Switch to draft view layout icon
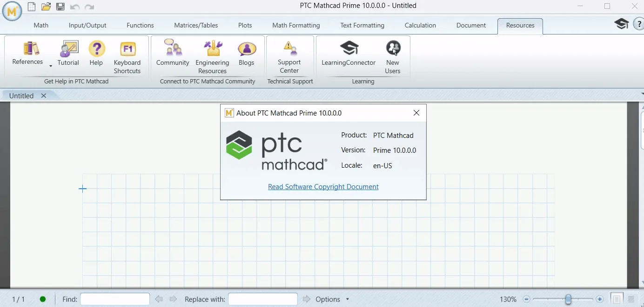644x307 pixels. pyautogui.click(x=631, y=299)
